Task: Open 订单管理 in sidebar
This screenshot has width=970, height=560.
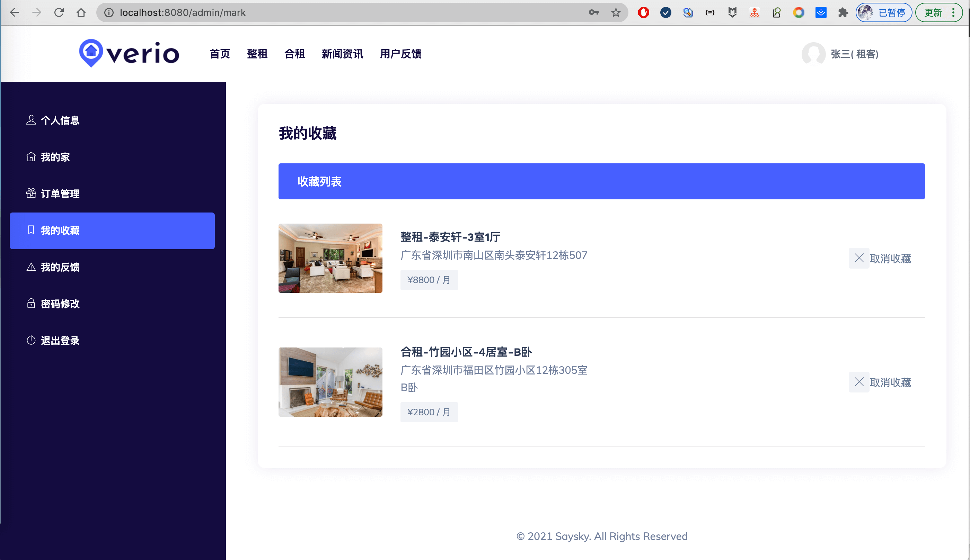Action: (x=60, y=194)
